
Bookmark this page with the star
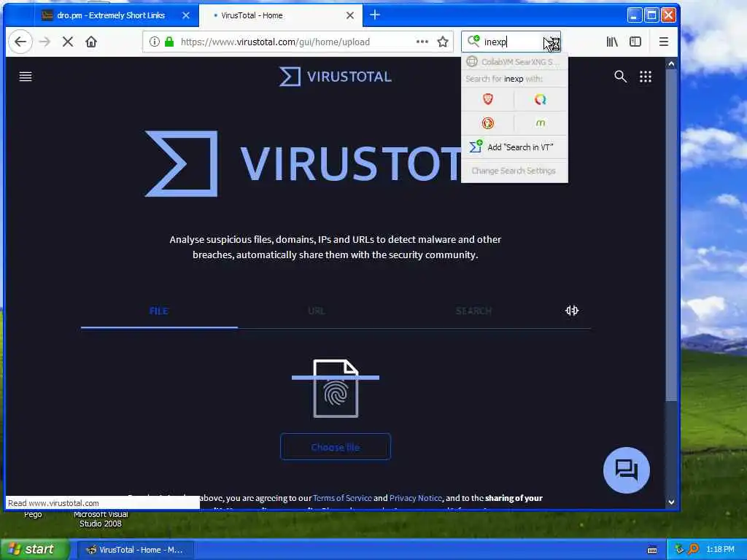[x=443, y=42]
